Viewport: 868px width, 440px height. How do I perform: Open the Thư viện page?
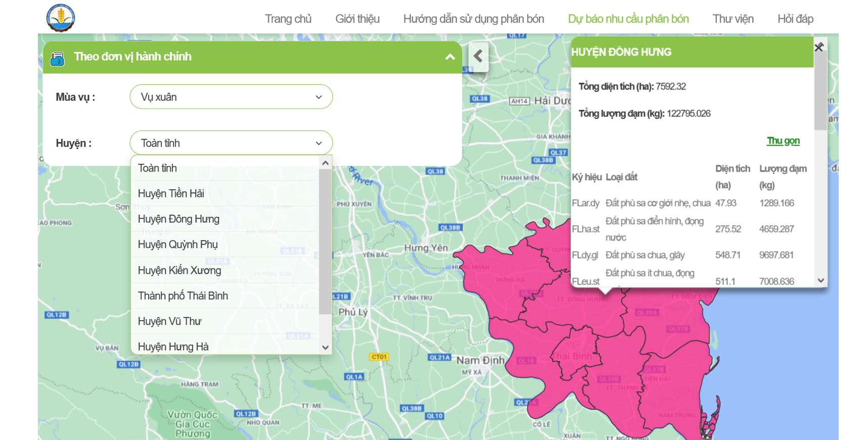click(x=733, y=19)
